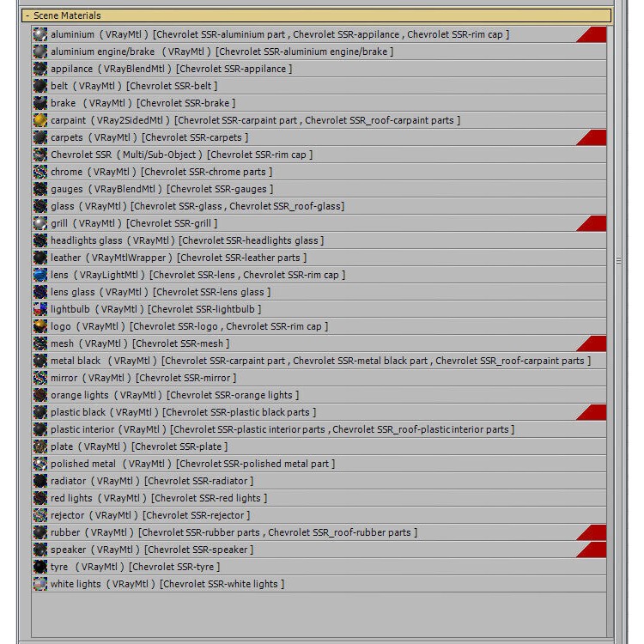Select 'plate ( VRayMtl )' entry text
Screen dimensions: 644x644
pos(88,447)
